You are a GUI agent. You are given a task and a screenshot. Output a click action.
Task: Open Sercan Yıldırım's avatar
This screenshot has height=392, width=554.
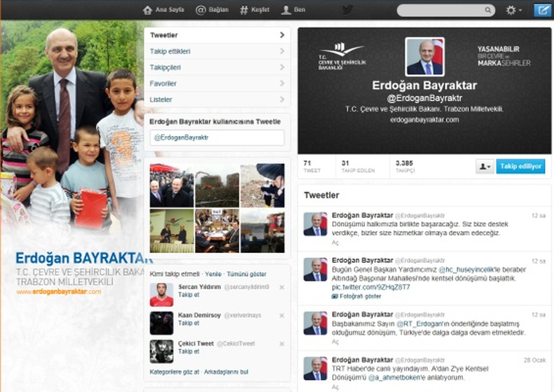(x=162, y=295)
